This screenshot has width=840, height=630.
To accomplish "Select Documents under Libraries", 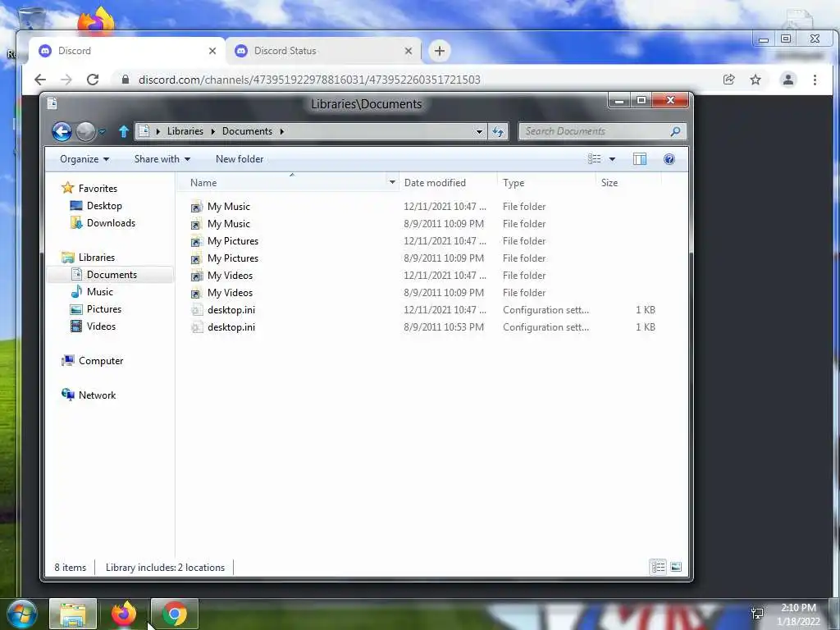I will click(x=110, y=274).
